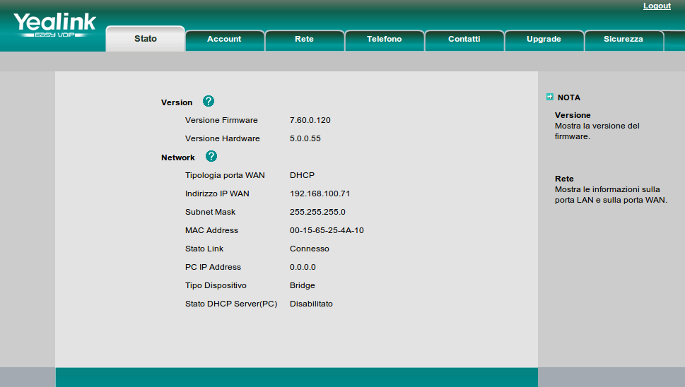Select firmware version value 7.60.0.120
685x387 pixels.
click(310, 120)
